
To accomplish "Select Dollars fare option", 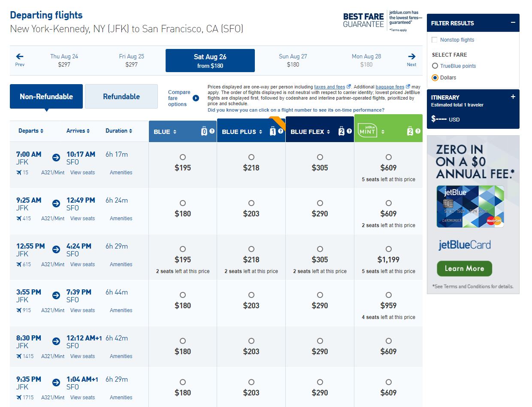I will pos(435,78).
